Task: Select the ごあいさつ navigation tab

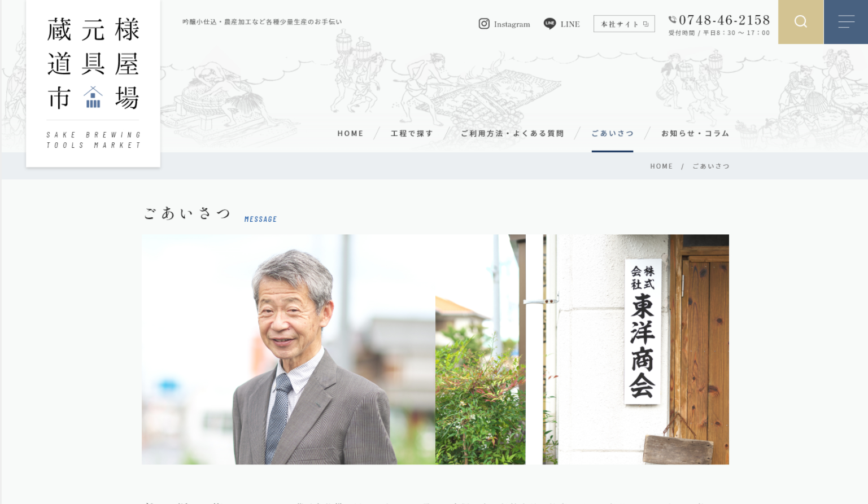Action: point(612,134)
